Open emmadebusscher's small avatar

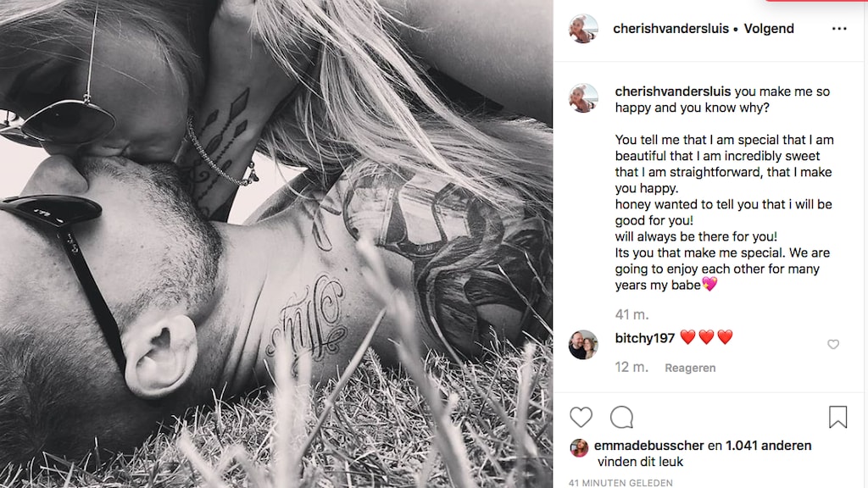[x=579, y=447]
